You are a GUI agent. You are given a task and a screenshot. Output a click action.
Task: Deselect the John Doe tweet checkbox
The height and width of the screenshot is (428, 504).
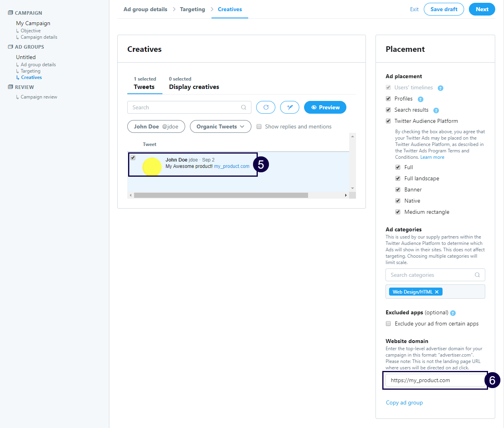[x=133, y=158]
